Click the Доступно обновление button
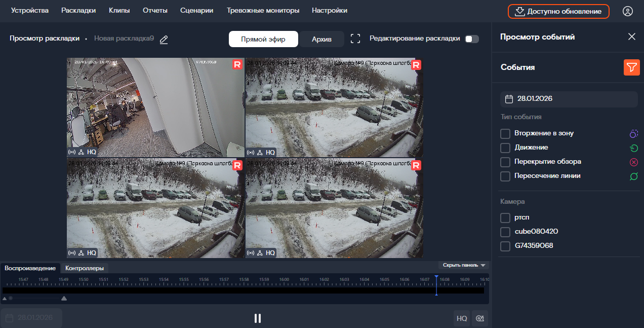 [558, 11]
